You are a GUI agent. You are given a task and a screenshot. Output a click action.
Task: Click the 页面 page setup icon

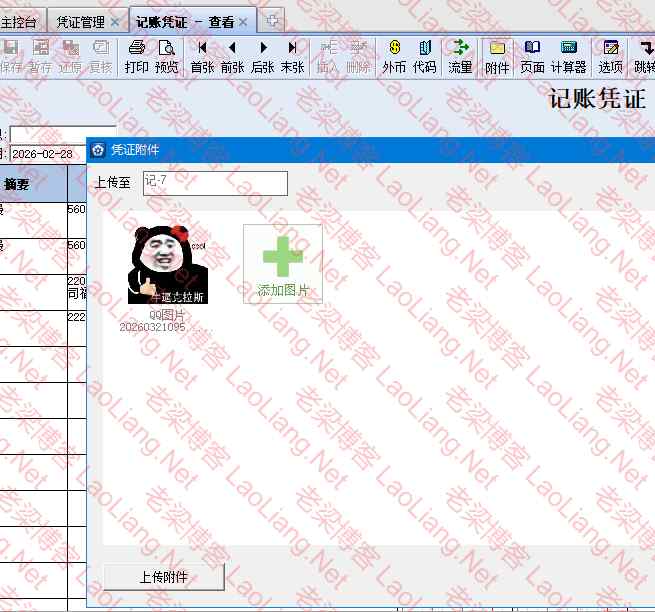532,57
